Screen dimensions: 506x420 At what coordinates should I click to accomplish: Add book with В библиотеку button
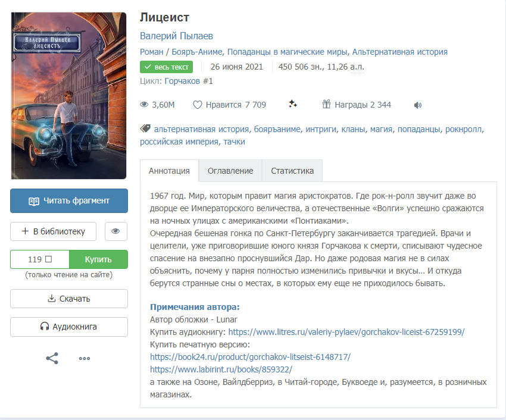point(53,231)
